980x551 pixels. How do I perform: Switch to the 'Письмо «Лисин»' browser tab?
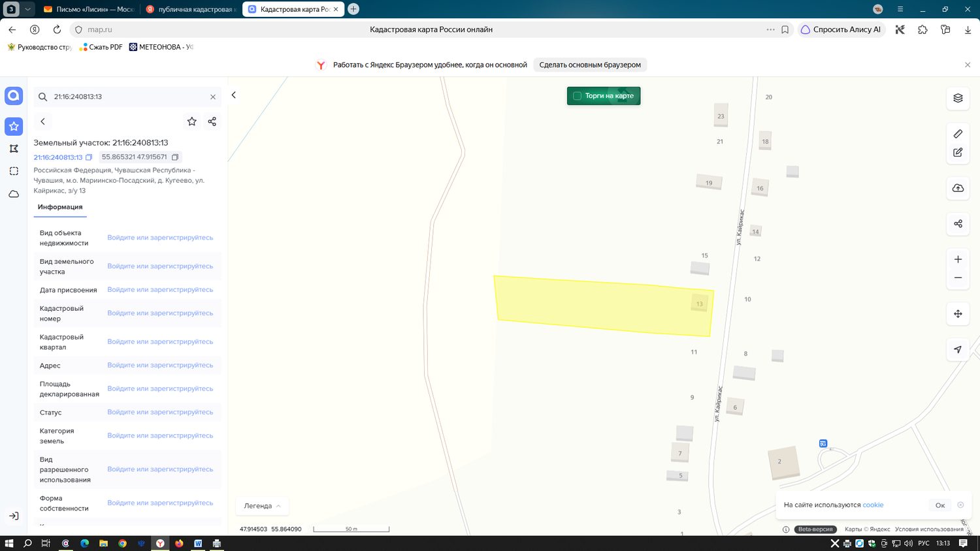coord(88,9)
